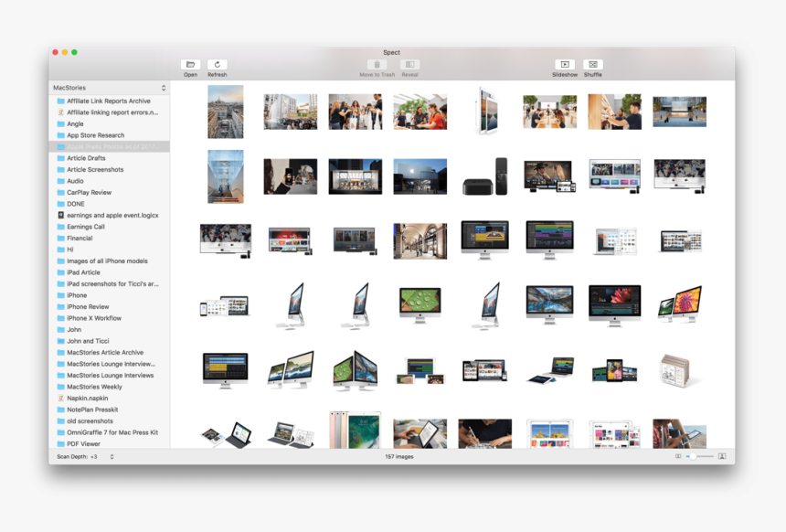Click the Reveal toolbar icon
The width and height of the screenshot is (786, 532).
[x=410, y=65]
